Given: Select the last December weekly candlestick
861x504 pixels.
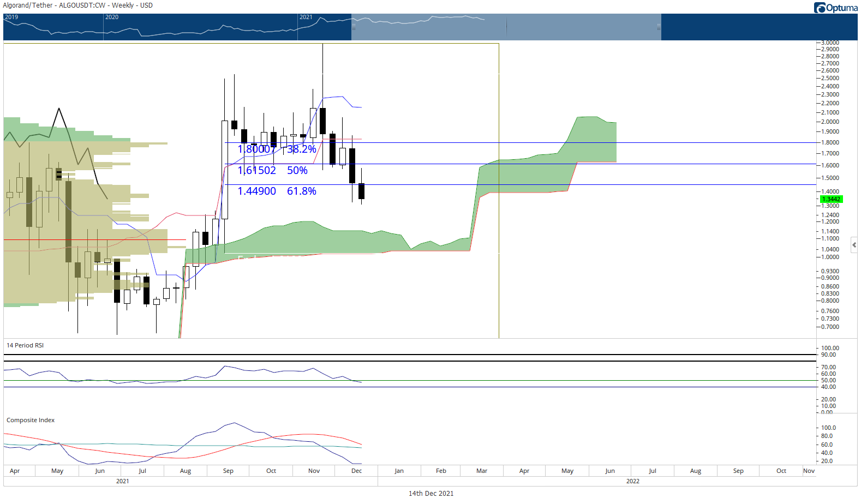Looking at the screenshot, I should pyautogui.click(x=361, y=191).
